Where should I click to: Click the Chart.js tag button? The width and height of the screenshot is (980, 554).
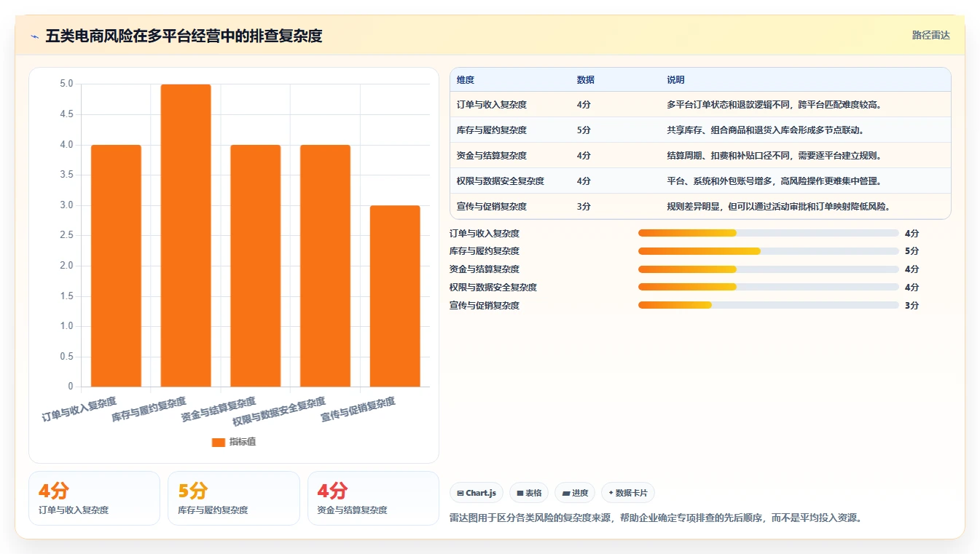pos(477,493)
